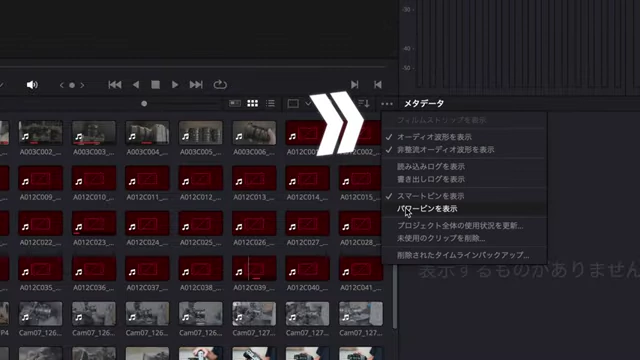Jump to previous marker arrow
Screen dimensions: 640x360
point(62,85)
